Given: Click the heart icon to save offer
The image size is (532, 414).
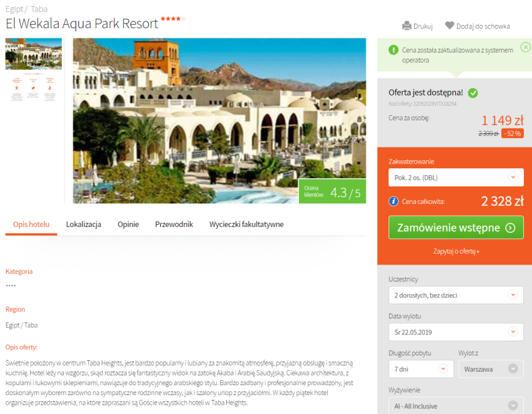Looking at the screenshot, I should coord(449,26).
